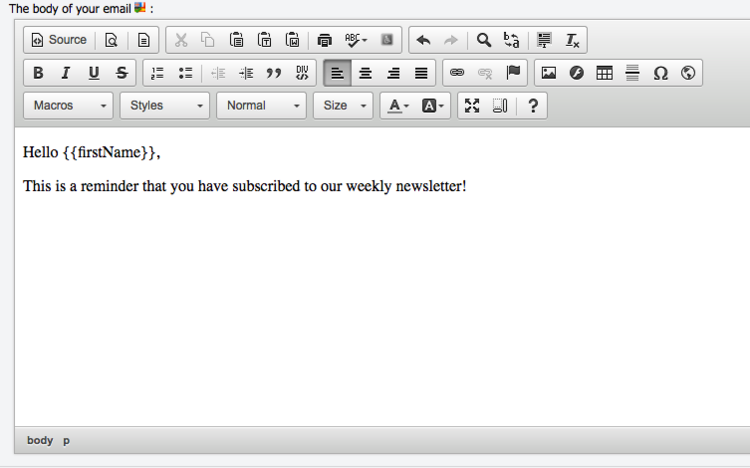
Task: Open the Normal paragraph format dropdown
Action: coord(261,105)
